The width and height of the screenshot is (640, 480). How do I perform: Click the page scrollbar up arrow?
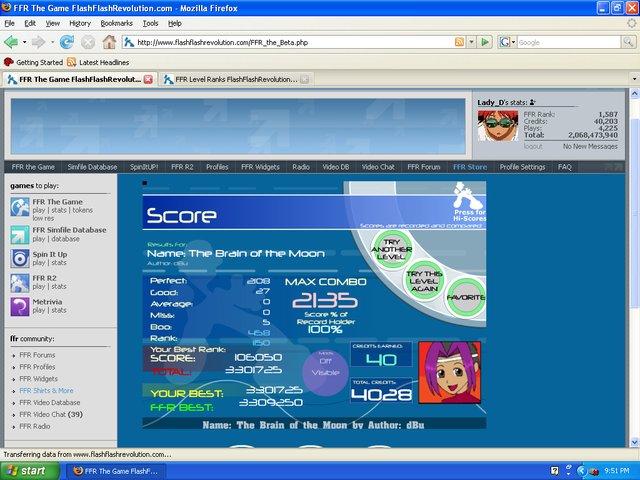634,93
